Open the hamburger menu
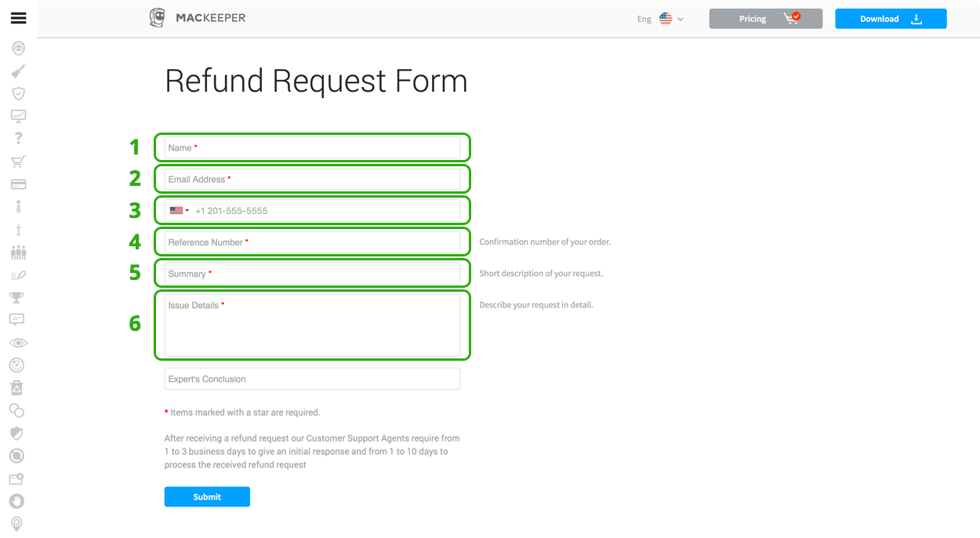The image size is (980, 538). tap(18, 18)
